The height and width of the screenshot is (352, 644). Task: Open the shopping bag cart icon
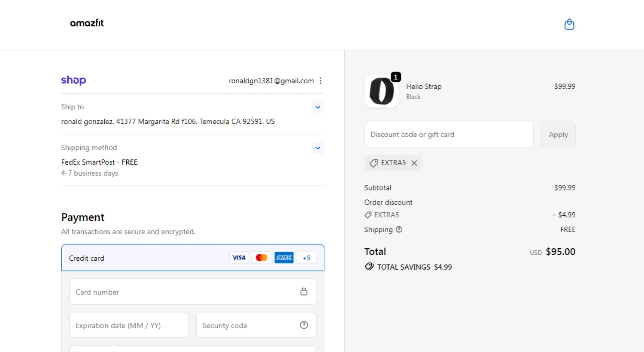point(569,24)
